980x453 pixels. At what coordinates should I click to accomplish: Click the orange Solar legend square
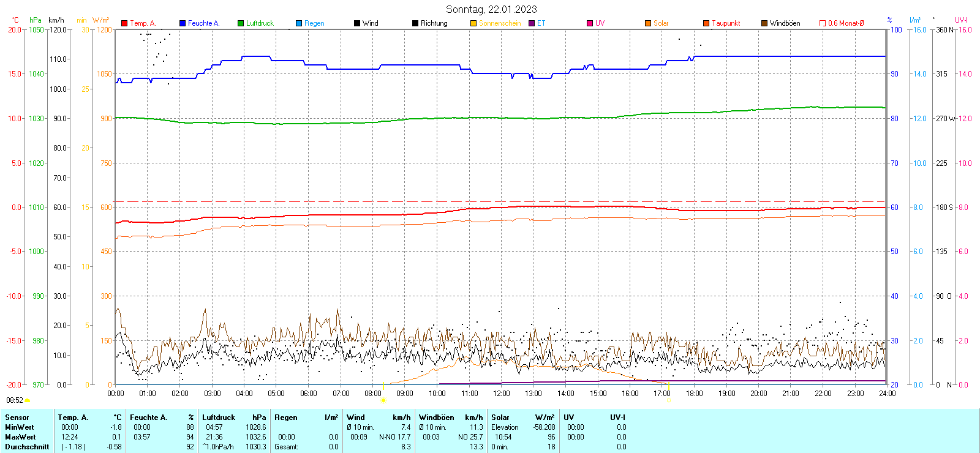[648, 23]
